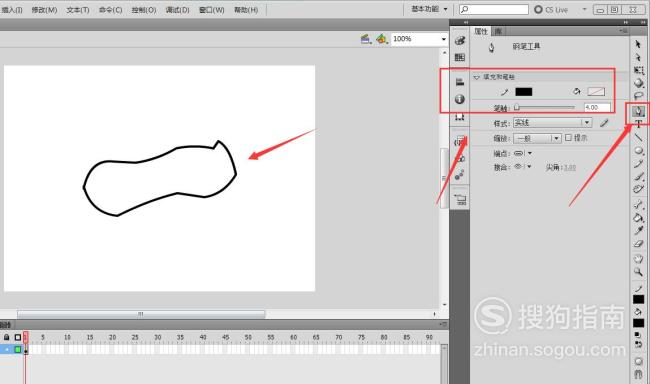Screen dimensions: 650x384
Task: Select the Text tool
Action: pyautogui.click(x=638, y=124)
